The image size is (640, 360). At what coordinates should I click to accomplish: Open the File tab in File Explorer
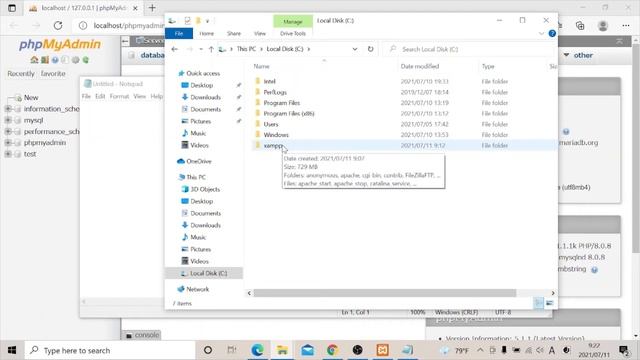[179, 33]
